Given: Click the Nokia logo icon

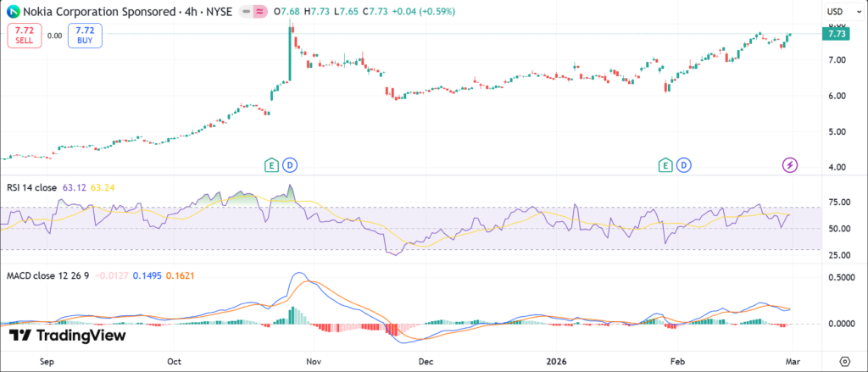Looking at the screenshot, I should click(x=12, y=10).
